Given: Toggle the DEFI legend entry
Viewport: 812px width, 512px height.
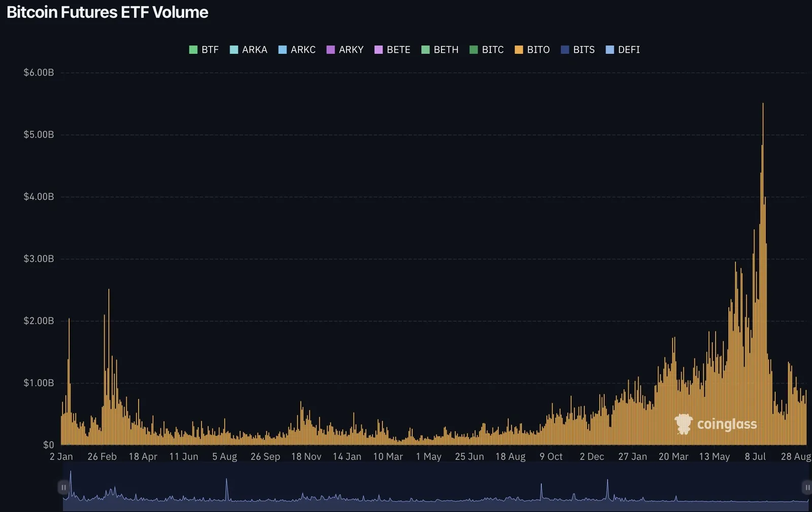Looking at the screenshot, I should (x=623, y=50).
